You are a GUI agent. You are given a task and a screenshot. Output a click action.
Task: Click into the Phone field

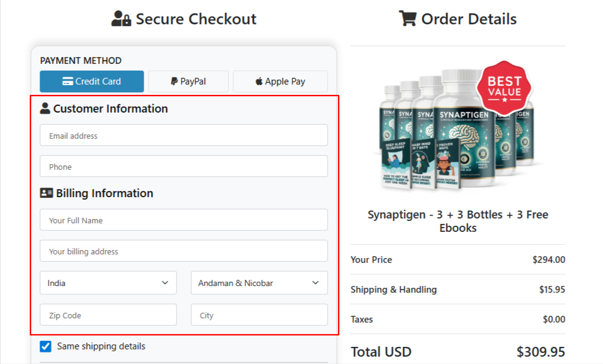coord(183,167)
